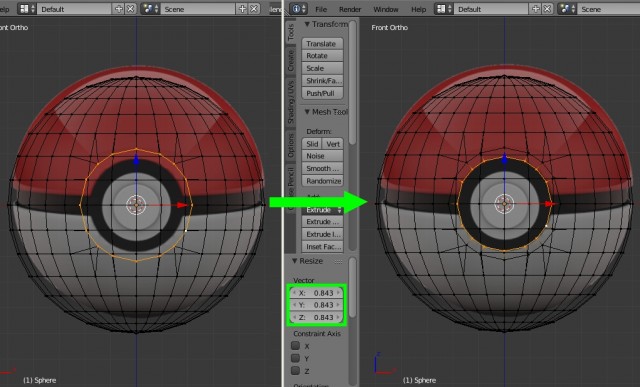Click the Y: 0.843 vector field
Screen dimensions: 640x387
(x=316, y=305)
